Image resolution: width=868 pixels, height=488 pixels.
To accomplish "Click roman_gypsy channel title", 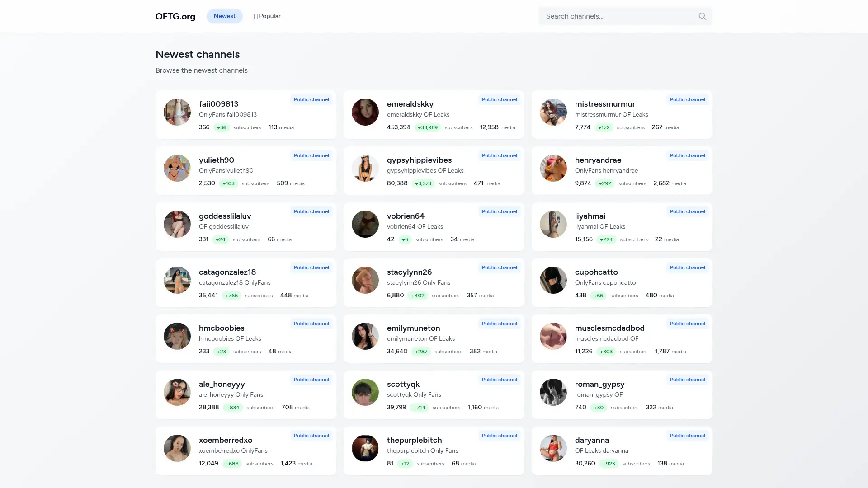I will pyautogui.click(x=599, y=384).
